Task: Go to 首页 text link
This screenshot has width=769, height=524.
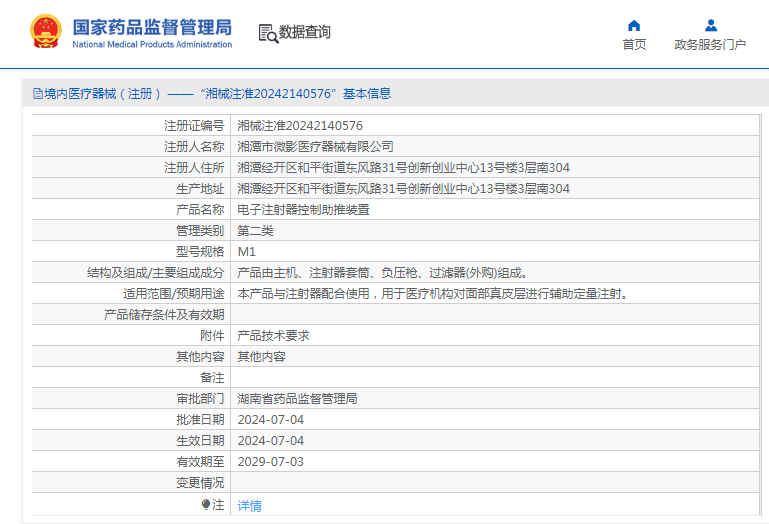Action: pyautogui.click(x=634, y=45)
